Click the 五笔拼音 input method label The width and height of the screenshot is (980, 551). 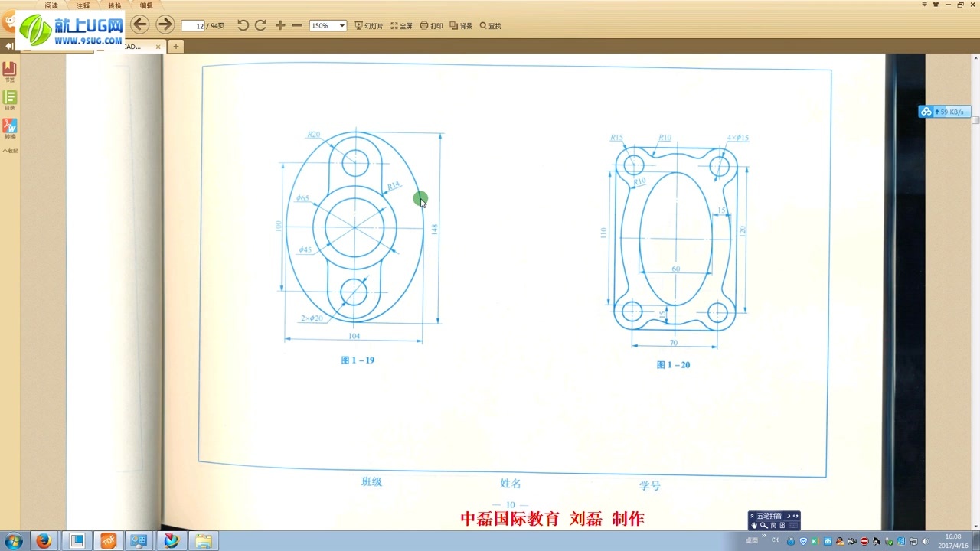769,517
